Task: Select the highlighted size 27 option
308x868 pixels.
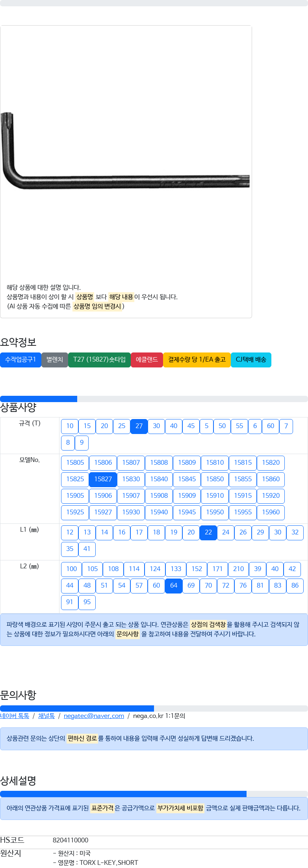Action: 139,426
